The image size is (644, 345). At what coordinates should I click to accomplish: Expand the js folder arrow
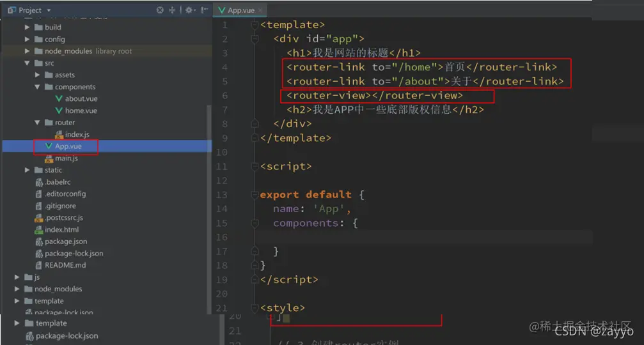(x=17, y=277)
